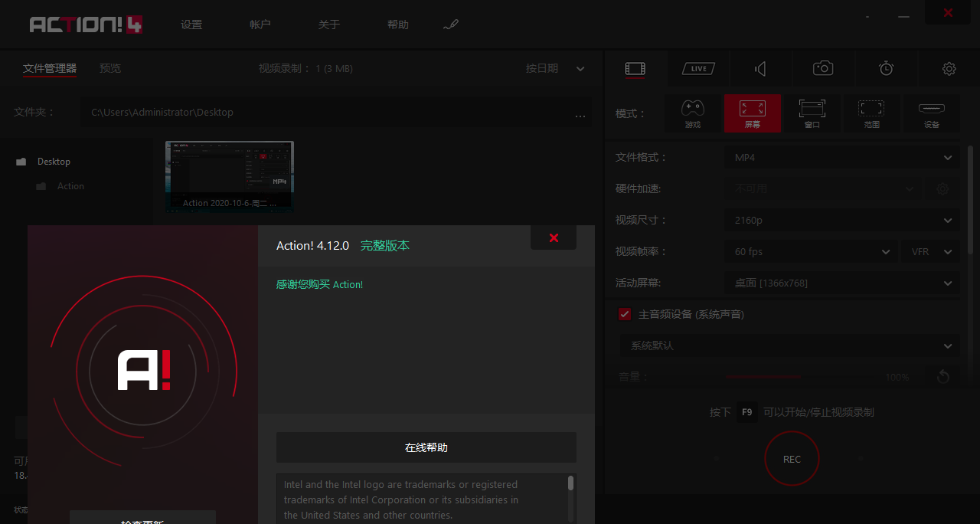The image size is (980, 524).
Task: Open the audio recording panel (speaker icon)
Action: tap(760, 68)
